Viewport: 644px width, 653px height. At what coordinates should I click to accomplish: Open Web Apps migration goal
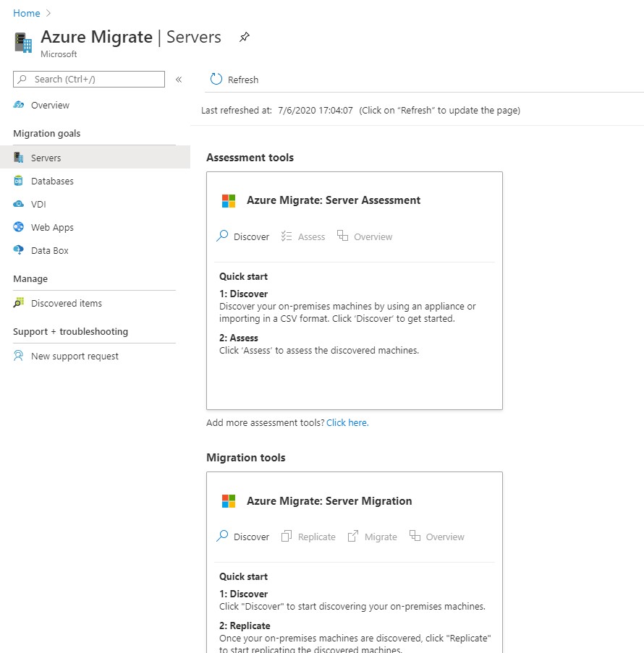(x=52, y=227)
